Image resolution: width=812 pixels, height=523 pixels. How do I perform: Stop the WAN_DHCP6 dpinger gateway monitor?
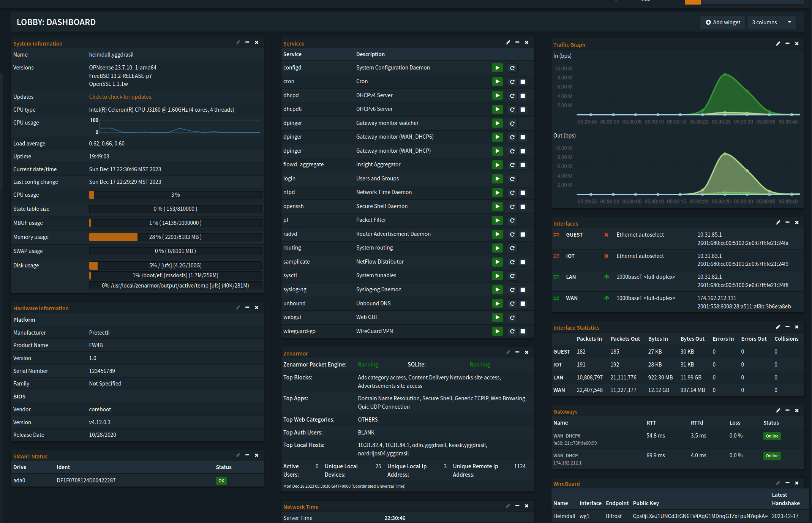pyautogui.click(x=523, y=137)
